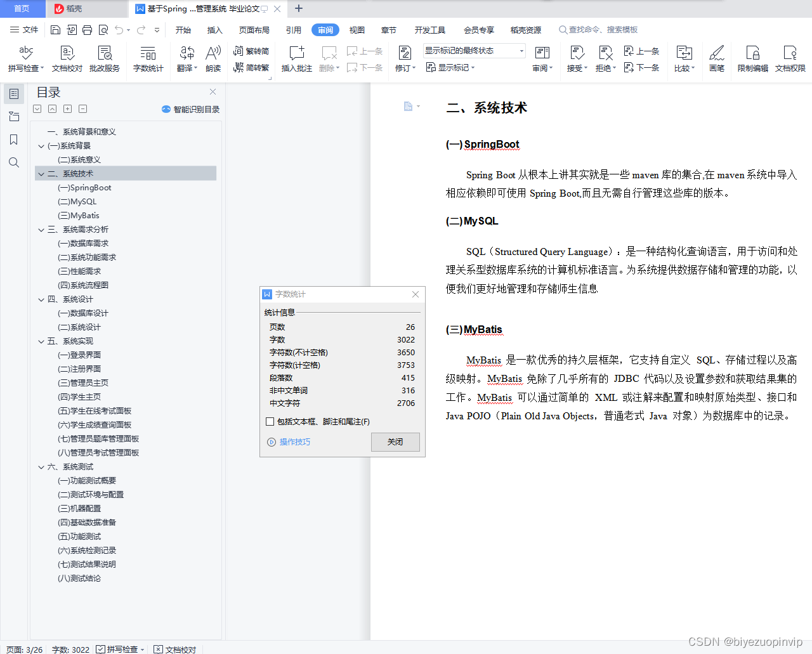Start 朗读 read aloud

pos(213,58)
